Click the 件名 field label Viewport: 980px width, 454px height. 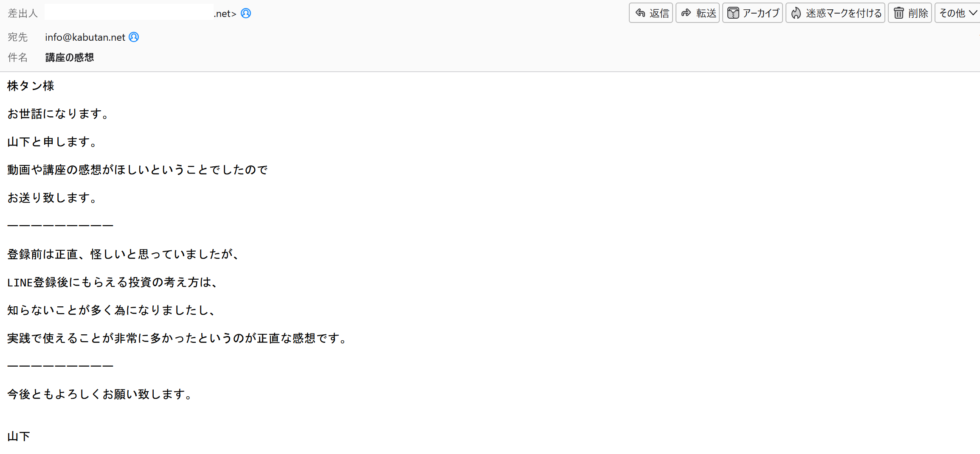pyautogui.click(x=18, y=57)
